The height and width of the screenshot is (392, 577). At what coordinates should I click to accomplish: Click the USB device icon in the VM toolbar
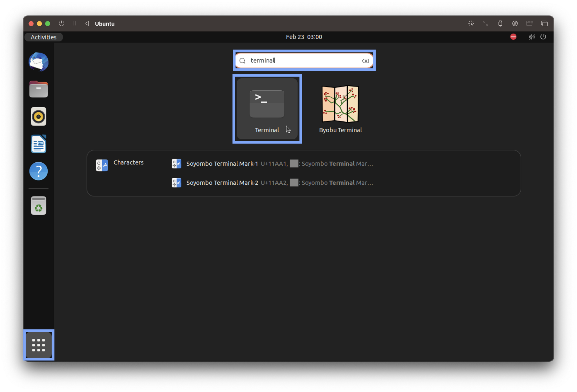click(x=500, y=24)
